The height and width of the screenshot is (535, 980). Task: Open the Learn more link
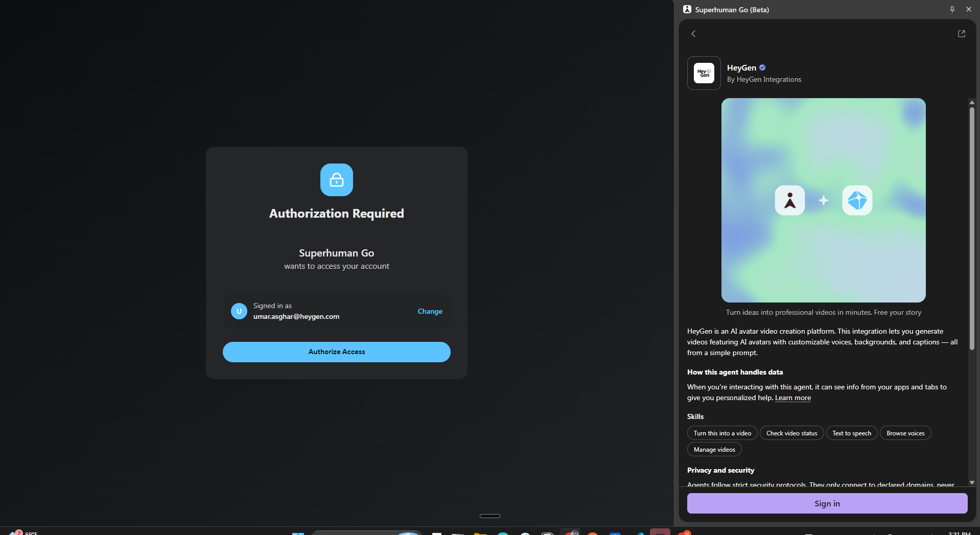click(792, 398)
